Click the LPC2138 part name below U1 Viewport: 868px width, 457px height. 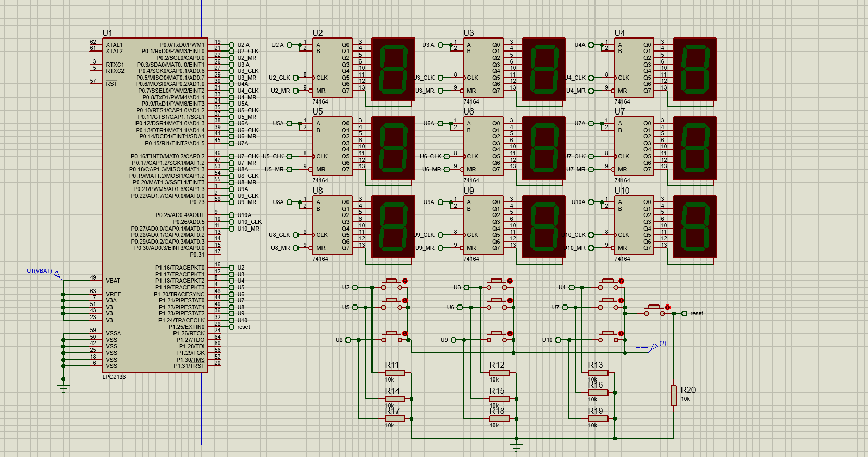click(x=114, y=377)
